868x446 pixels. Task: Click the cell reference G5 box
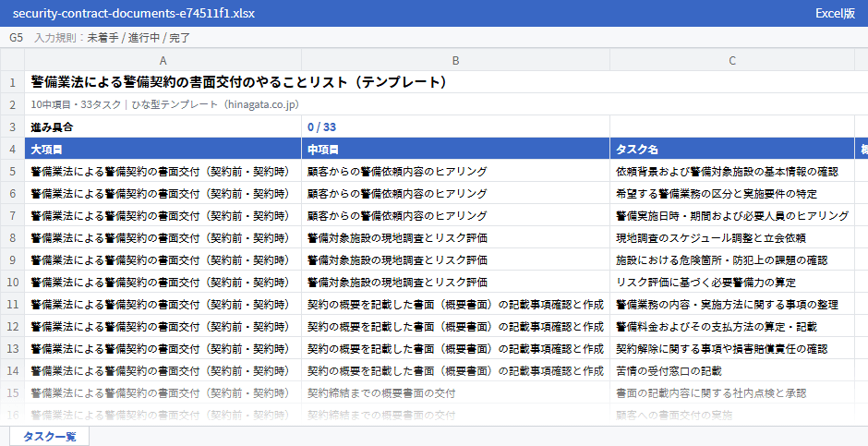(16, 38)
